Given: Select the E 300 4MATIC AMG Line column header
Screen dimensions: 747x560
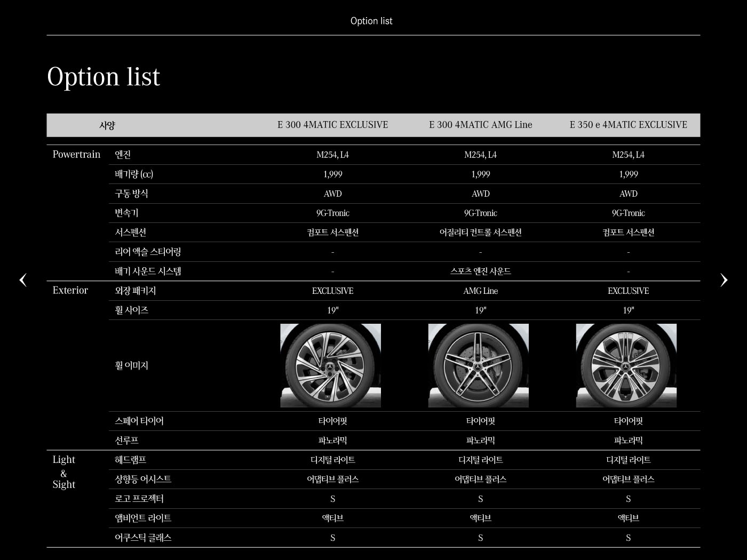Looking at the screenshot, I should tap(481, 125).
